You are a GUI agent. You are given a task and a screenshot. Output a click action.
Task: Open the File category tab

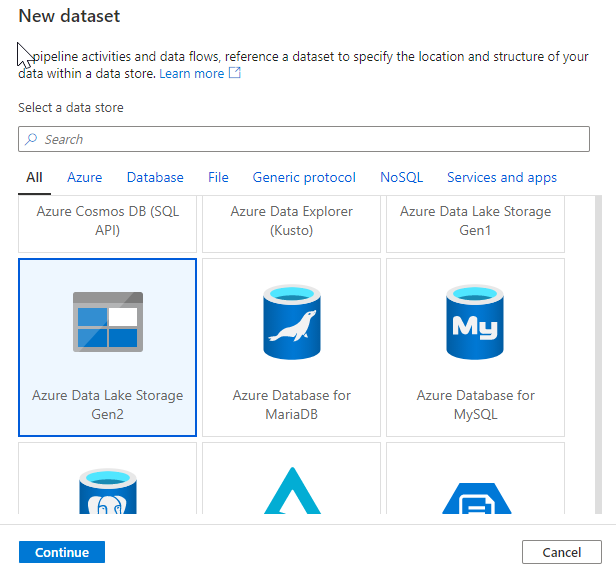click(x=218, y=178)
